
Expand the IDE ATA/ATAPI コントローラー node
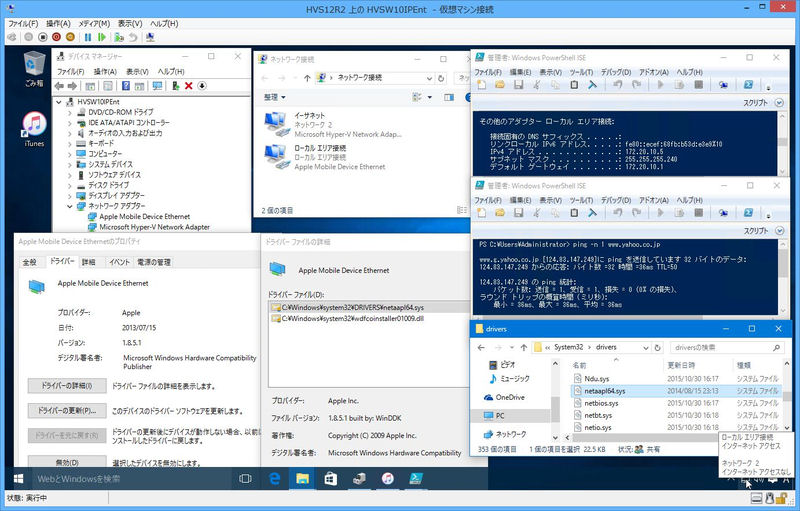(70, 123)
